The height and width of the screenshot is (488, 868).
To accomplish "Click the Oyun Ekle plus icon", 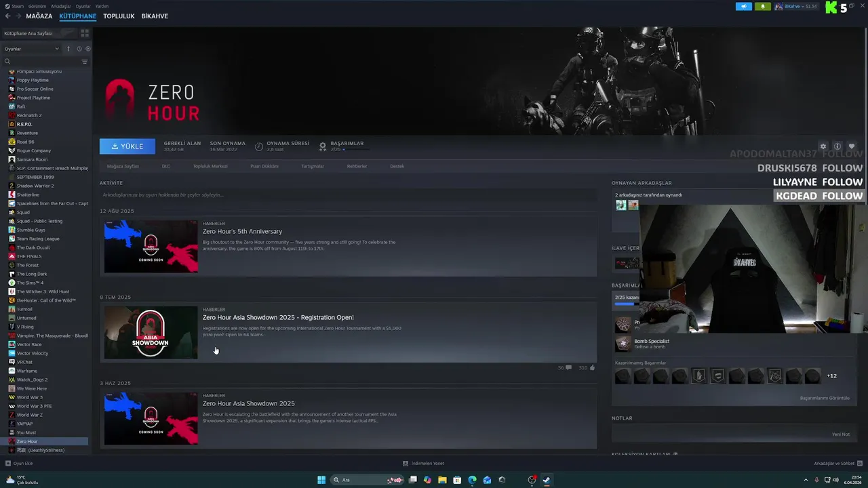I will (x=8, y=464).
